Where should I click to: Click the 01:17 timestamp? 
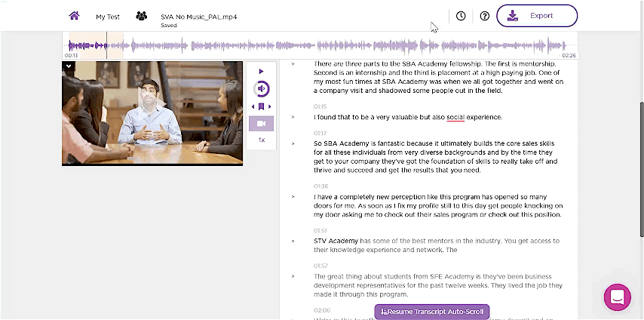click(320, 134)
